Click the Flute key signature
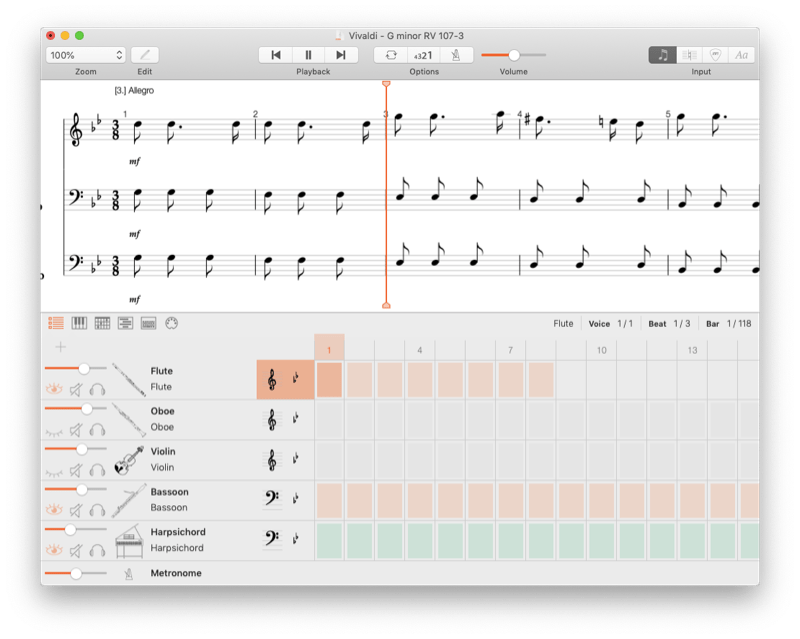This screenshot has width=800, height=639. [x=295, y=378]
